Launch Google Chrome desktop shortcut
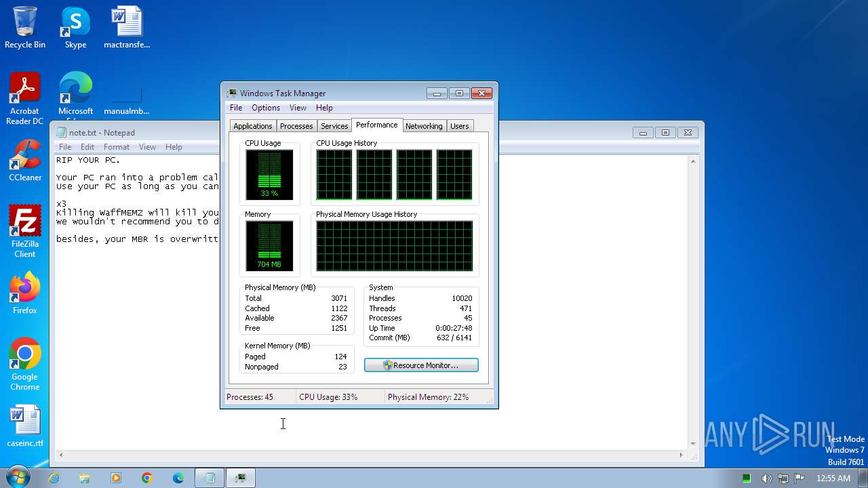Viewport: 868px width, 488px height. click(25, 364)
